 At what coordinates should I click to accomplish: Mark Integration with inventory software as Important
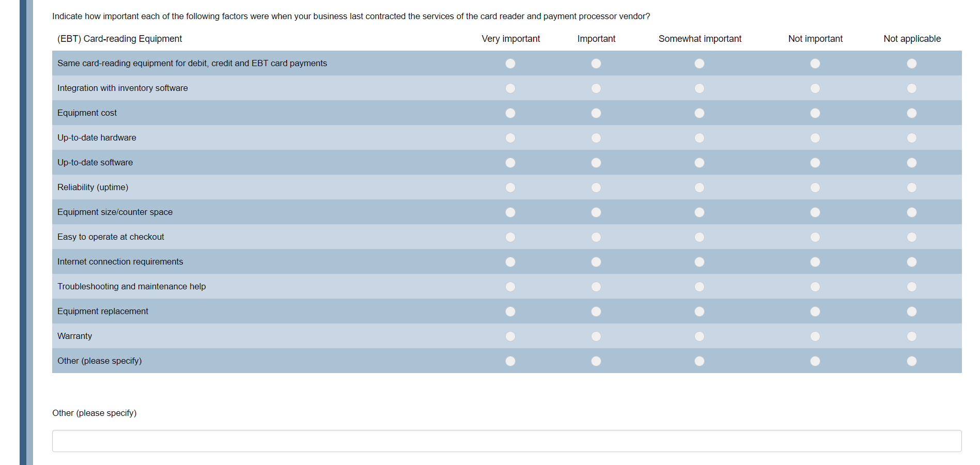(x=596, y=88)
